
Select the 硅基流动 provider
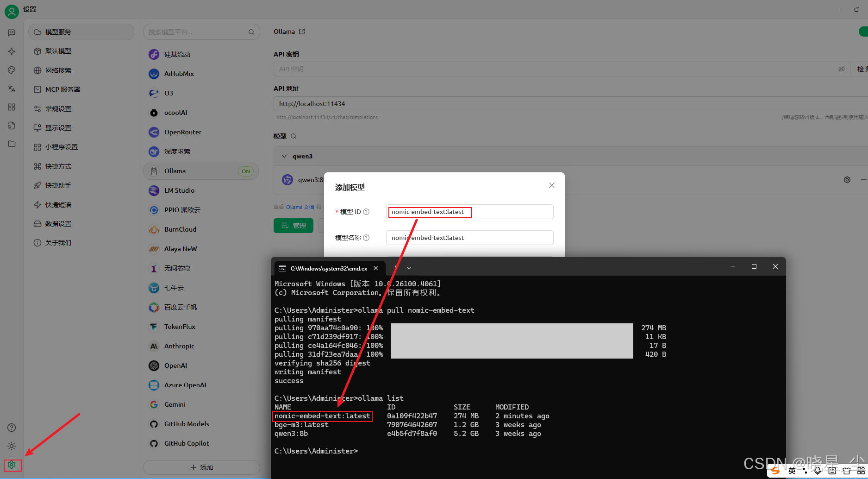click(201, 54)
